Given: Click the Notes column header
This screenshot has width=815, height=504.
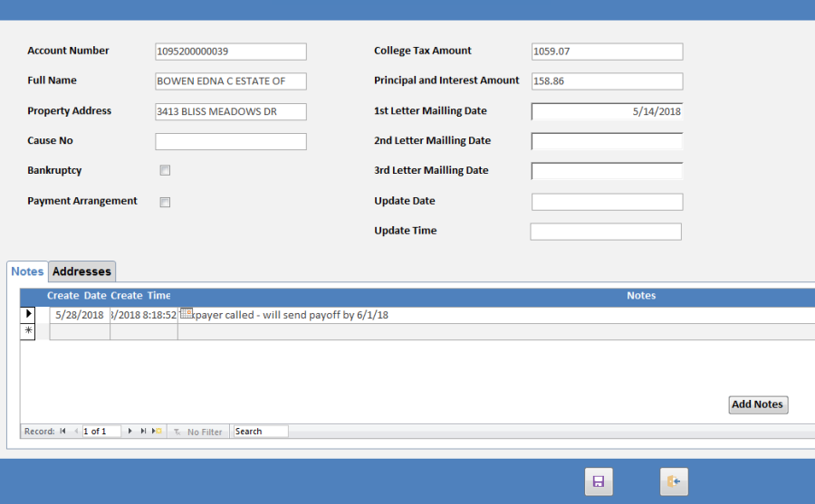Looking at the screenshot, I should tap(640, 296).
